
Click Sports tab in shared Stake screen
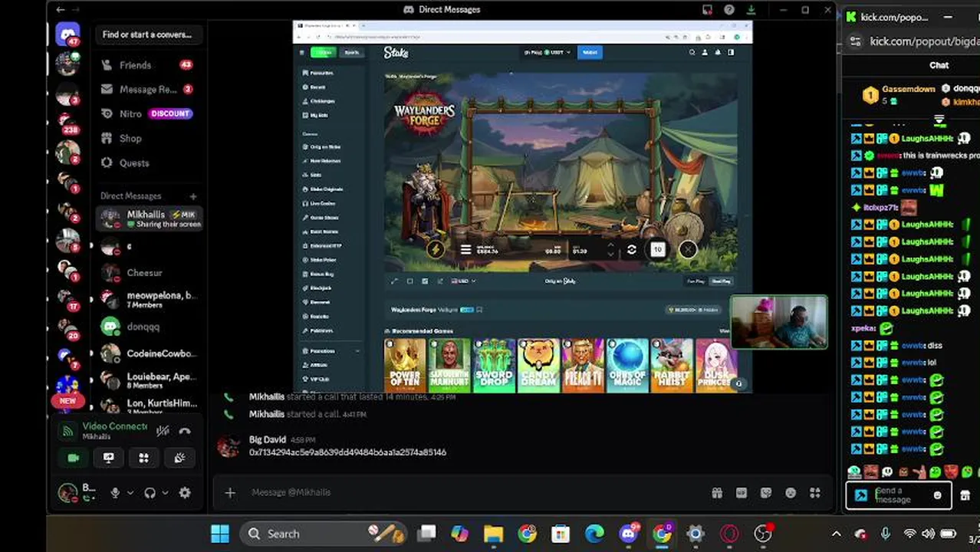(351, 52)
